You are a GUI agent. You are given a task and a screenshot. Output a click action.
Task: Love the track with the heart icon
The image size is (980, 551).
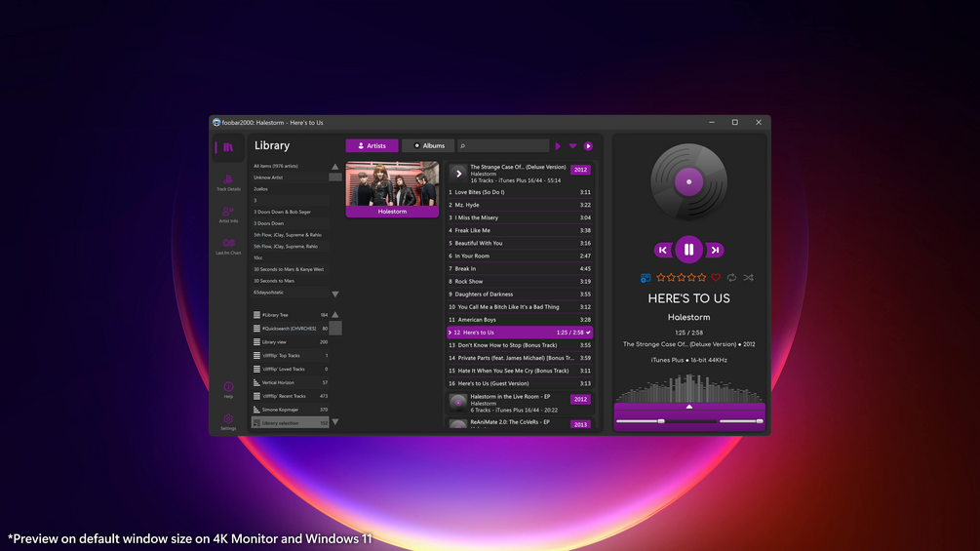717,277
